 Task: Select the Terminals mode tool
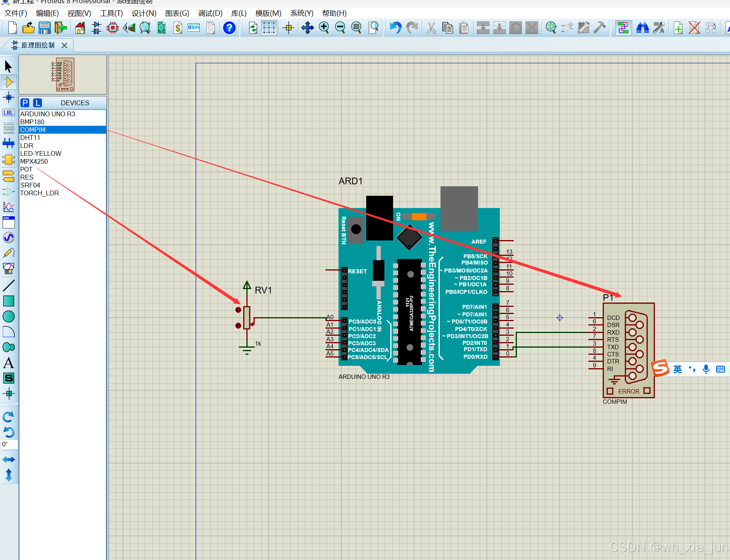point(8,176)
